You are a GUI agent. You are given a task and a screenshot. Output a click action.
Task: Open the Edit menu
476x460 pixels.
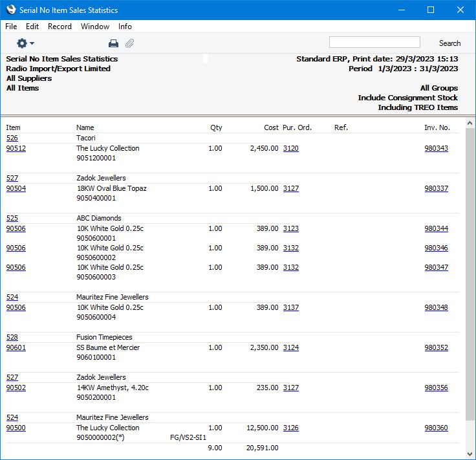point(32,27)
